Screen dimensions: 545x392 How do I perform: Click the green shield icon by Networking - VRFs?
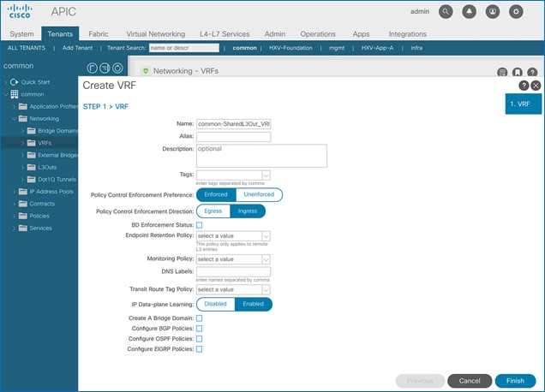pyautogui.click(x=146, y=71)
